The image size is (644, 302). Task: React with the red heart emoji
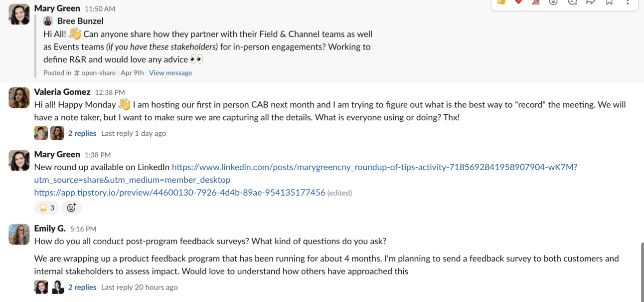(x=518, y=2)
